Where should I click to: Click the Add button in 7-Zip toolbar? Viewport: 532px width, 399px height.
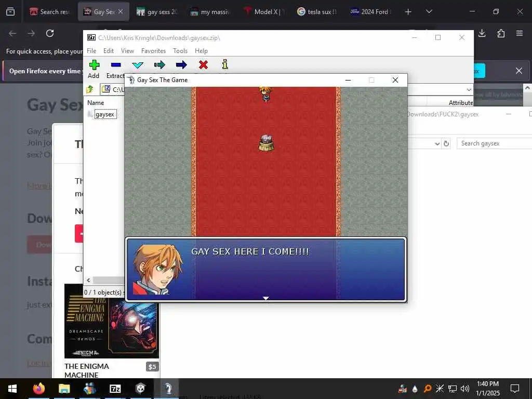coord(94,69)
